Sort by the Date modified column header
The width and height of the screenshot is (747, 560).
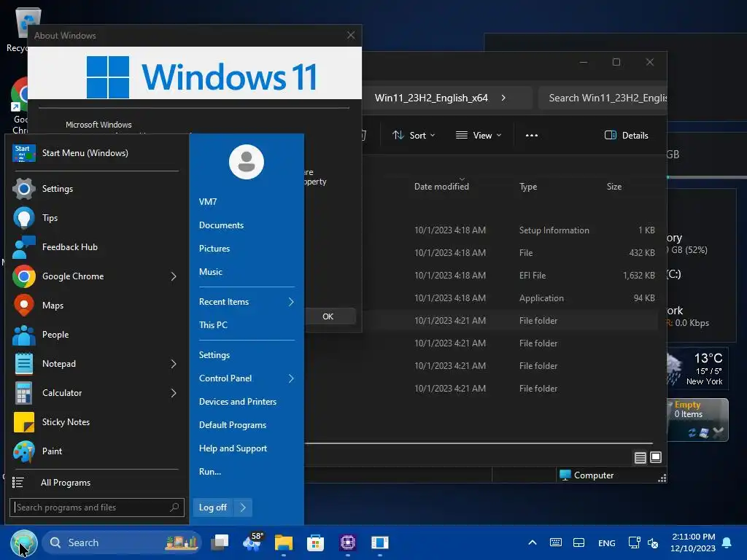click(441, 186)
